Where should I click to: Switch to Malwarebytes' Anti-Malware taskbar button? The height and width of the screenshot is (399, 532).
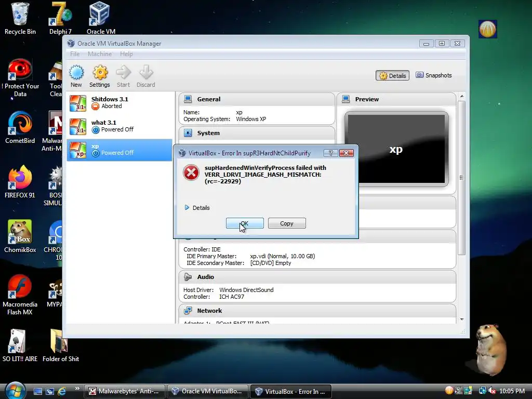(125, 391)
